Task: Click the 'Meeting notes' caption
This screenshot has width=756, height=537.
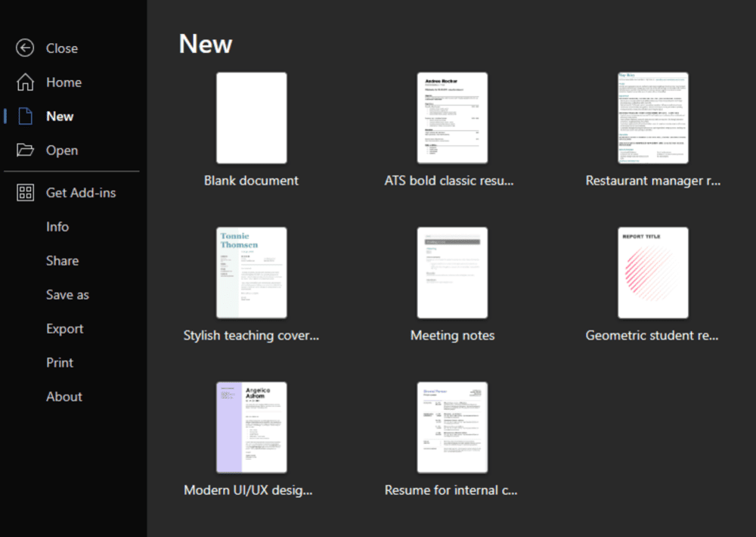Action: (452, 336)
